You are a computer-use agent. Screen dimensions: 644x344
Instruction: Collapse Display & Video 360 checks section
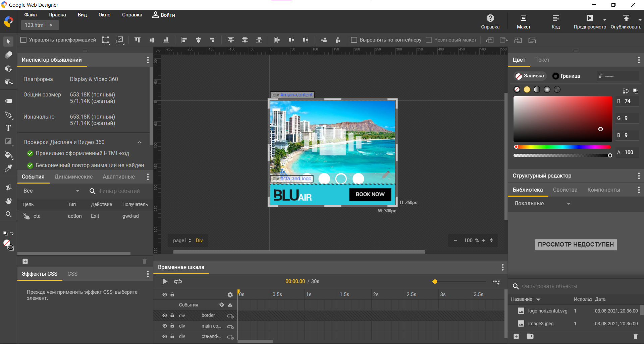click(x=140, y=142)
